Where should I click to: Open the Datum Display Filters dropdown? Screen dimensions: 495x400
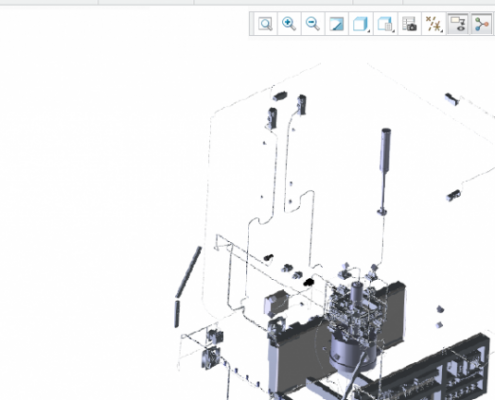point(434,24)
